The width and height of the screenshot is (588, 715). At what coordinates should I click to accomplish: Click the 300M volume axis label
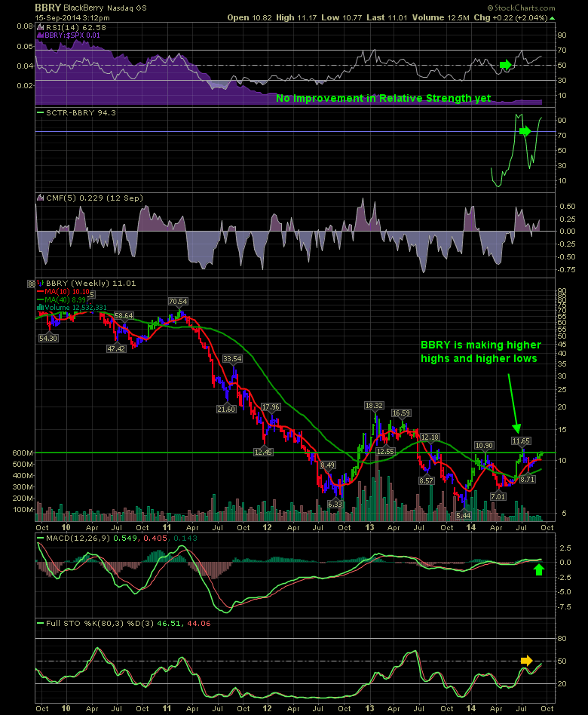coord(23,487)
